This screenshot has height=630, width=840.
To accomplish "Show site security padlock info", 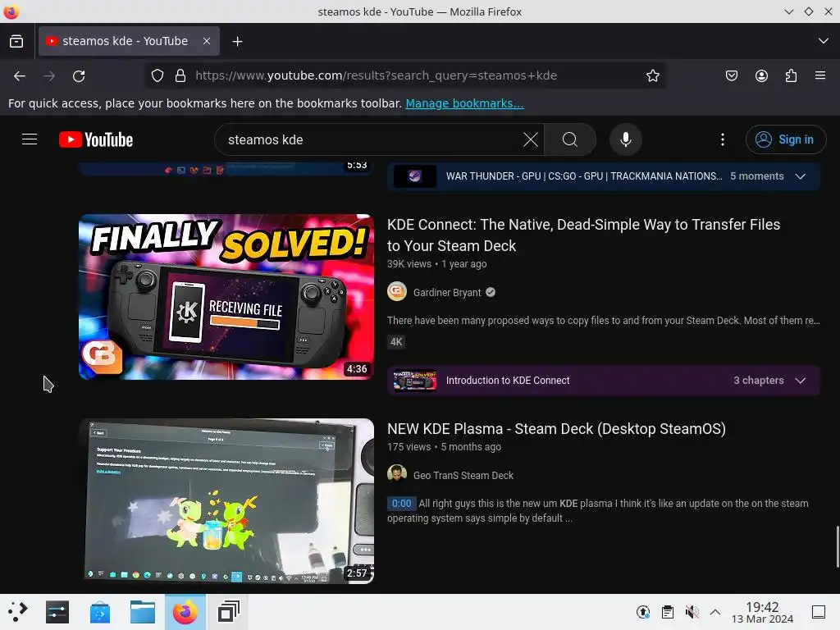I will 180,75.
